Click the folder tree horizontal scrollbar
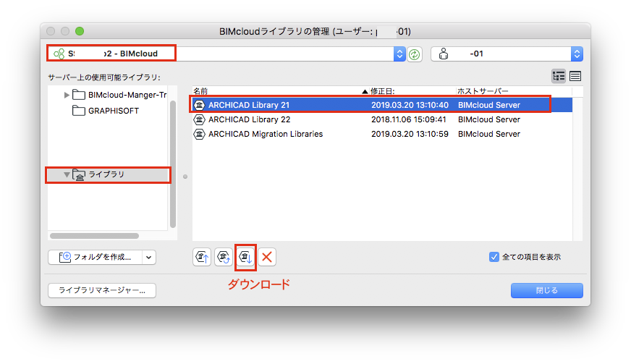The height and width of the screenshot is (364, 631). tap(95, 236)
